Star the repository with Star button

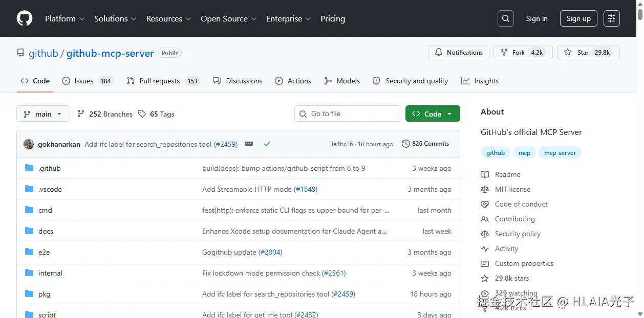(x=588, y=52)
